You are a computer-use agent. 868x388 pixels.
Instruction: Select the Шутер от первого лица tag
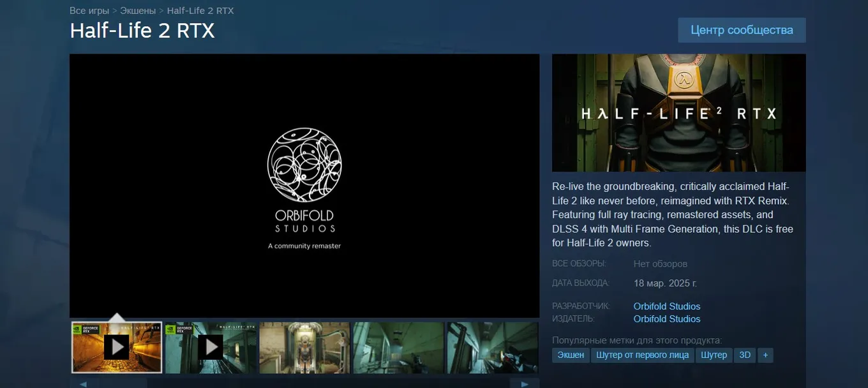[642, 355]
